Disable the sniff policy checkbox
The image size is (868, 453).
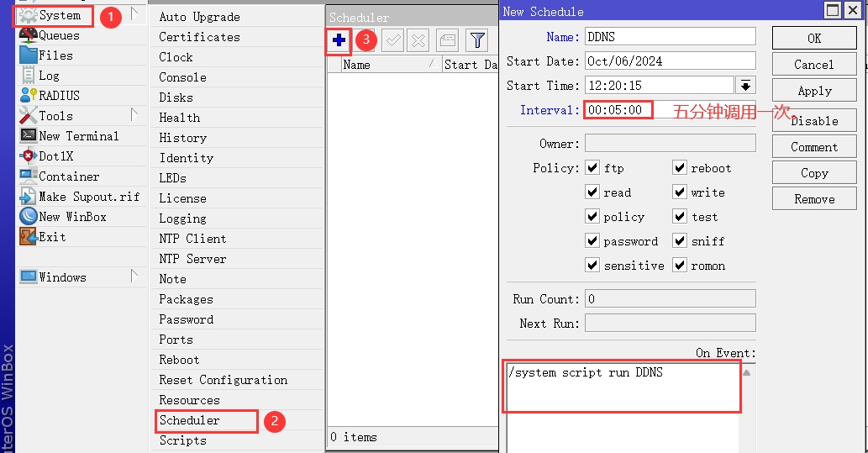coord(680,241)
